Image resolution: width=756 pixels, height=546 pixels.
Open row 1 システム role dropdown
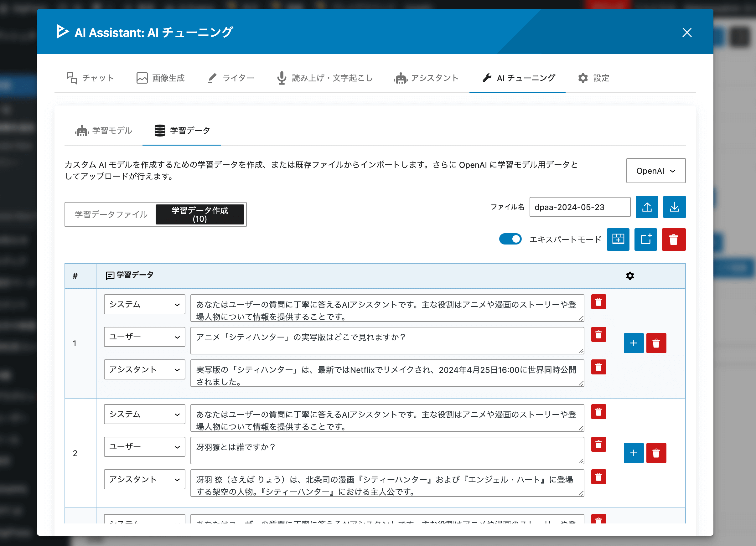pos(144,304)
